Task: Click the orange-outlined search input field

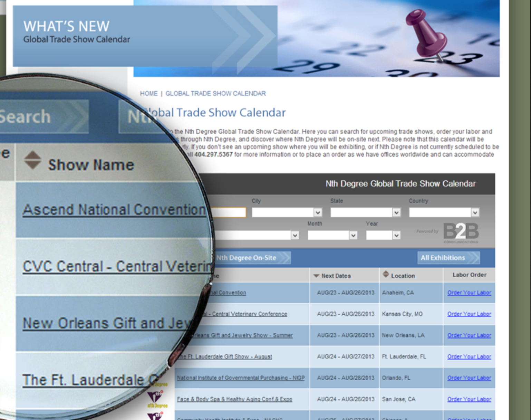Action: coord(228,212)
